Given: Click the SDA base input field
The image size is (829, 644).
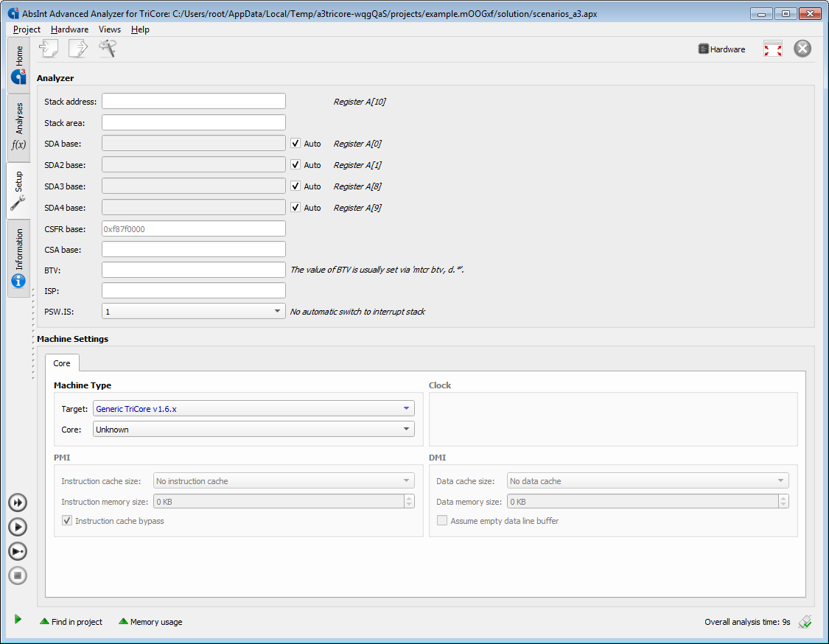Looking at the screenshot, I should pos(194,143).
